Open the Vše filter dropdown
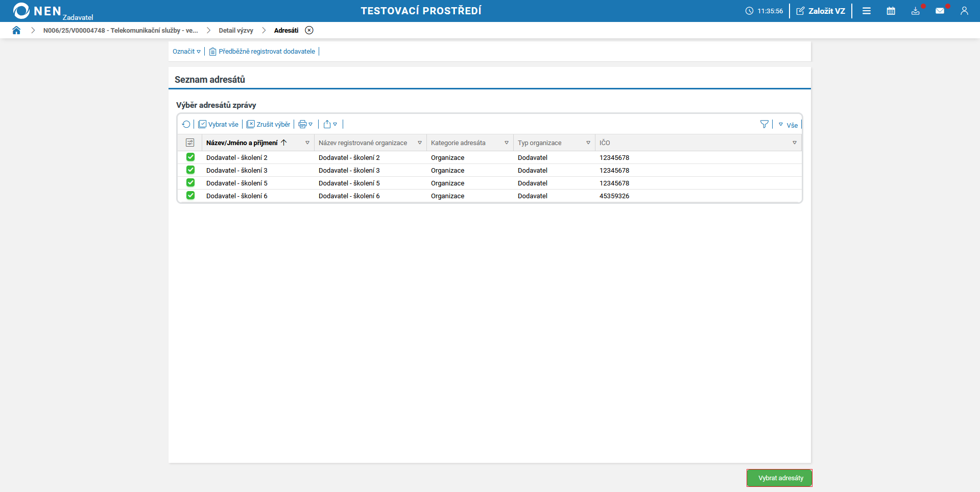 tap(788, 125)
